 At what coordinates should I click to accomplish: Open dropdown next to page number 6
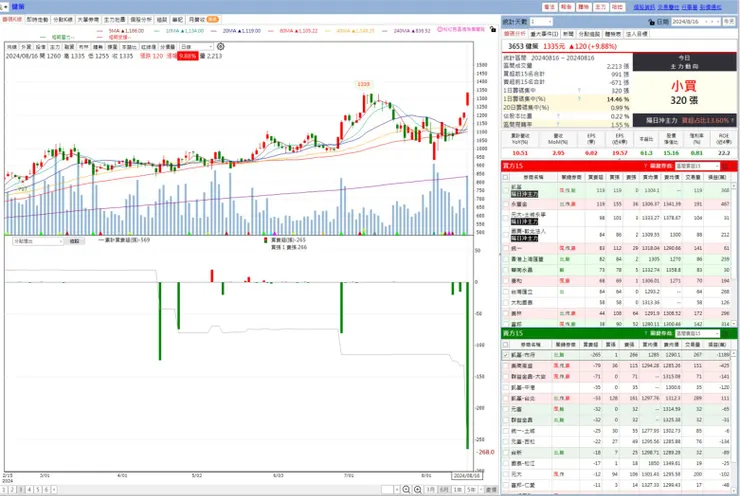54,490
